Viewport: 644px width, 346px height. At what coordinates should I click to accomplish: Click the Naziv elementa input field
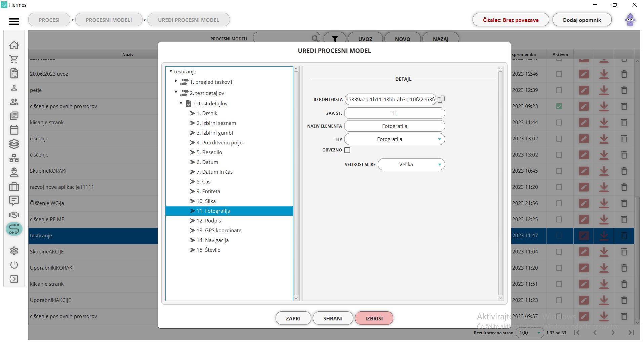coord(394,126)
